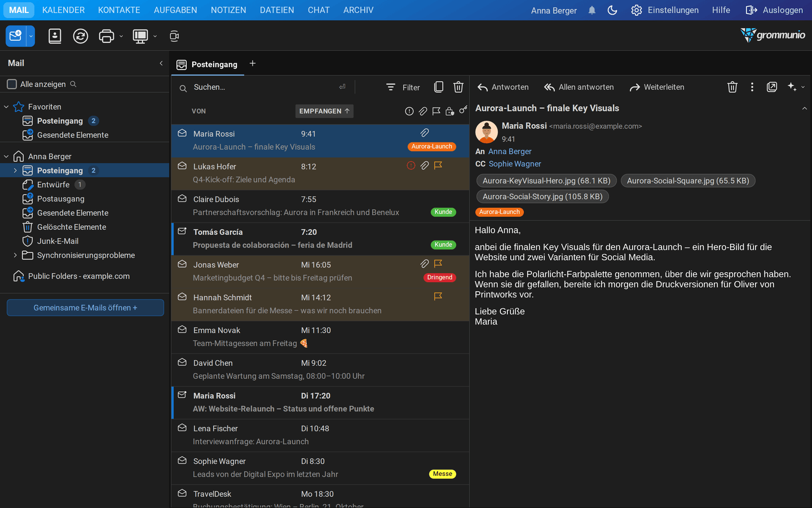
Task: Click the printer icon in the toolbar
Action: [106, 36]
